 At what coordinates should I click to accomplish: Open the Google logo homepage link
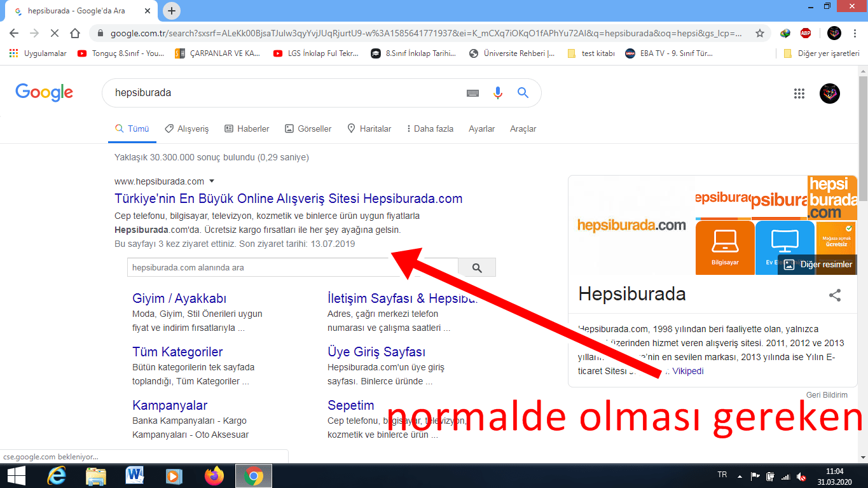pos(45,93)
